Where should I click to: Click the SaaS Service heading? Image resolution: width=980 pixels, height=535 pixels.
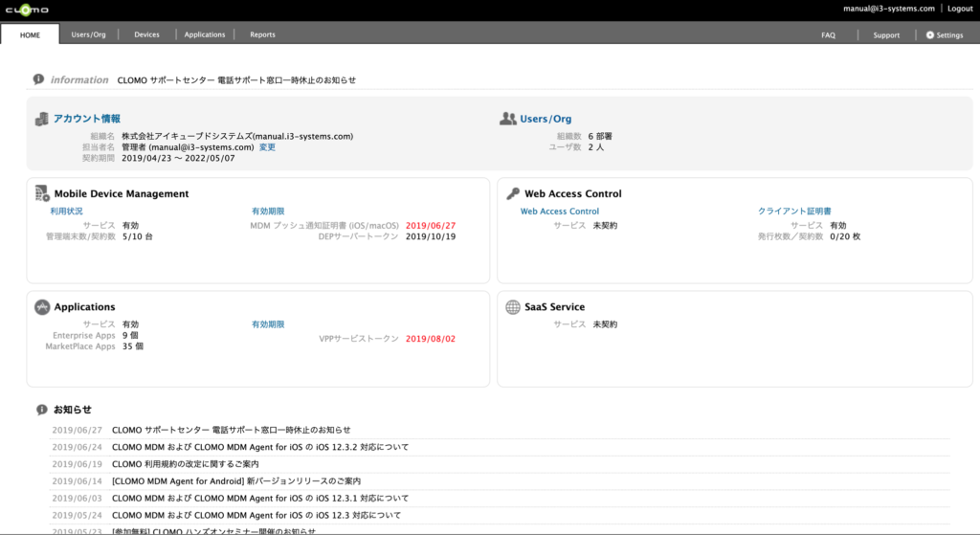coord(554,307)
